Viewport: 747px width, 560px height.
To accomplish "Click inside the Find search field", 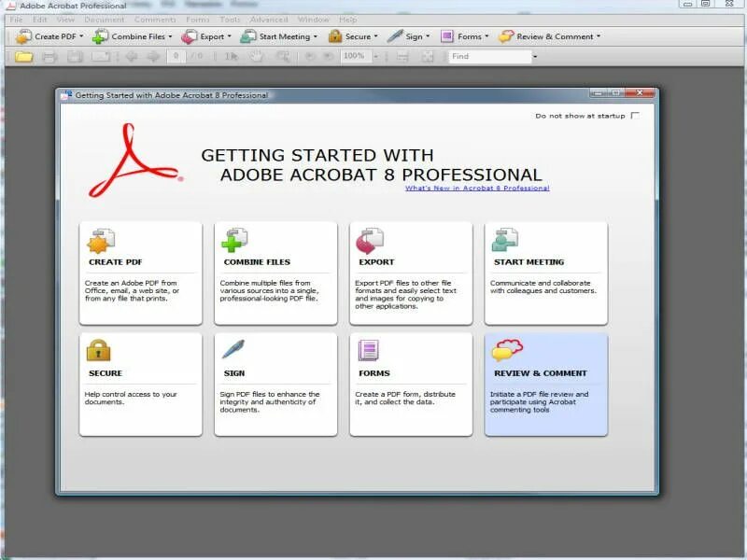I will pos(489,57).
